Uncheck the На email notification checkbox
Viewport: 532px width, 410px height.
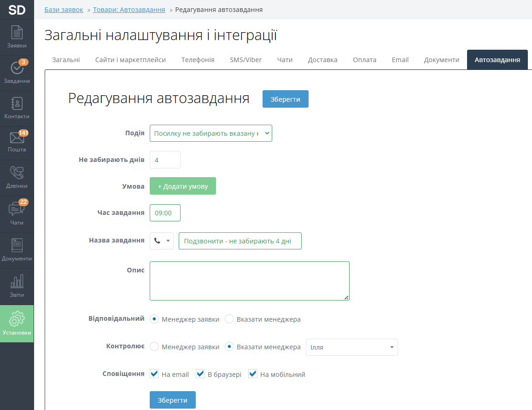coord(155,374)
